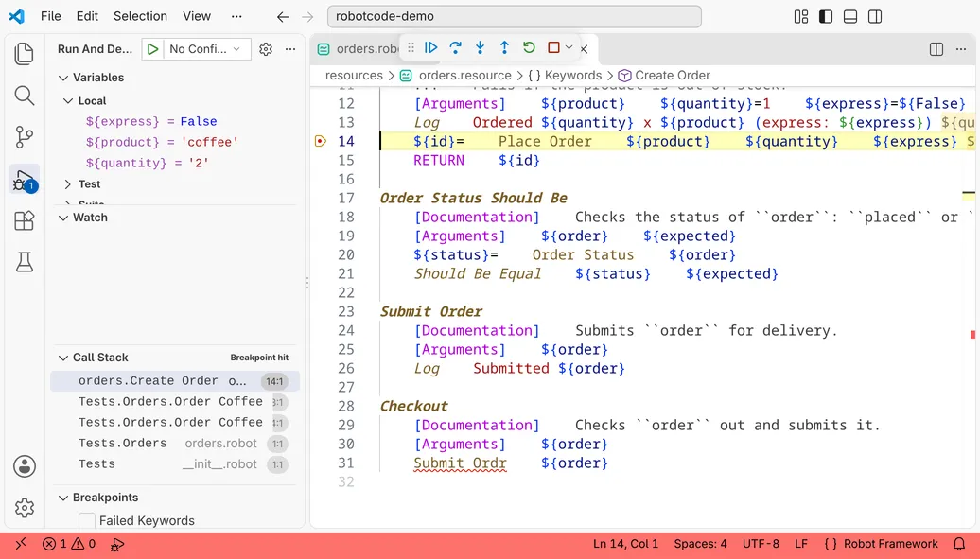Open launch.json with the gear icon
The width and height of the screenshot is (980, 559).
[x=266, y=49]
